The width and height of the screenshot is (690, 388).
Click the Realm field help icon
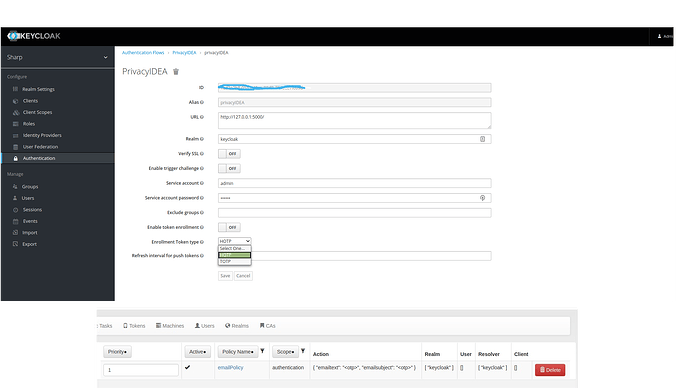click(202, 139)
